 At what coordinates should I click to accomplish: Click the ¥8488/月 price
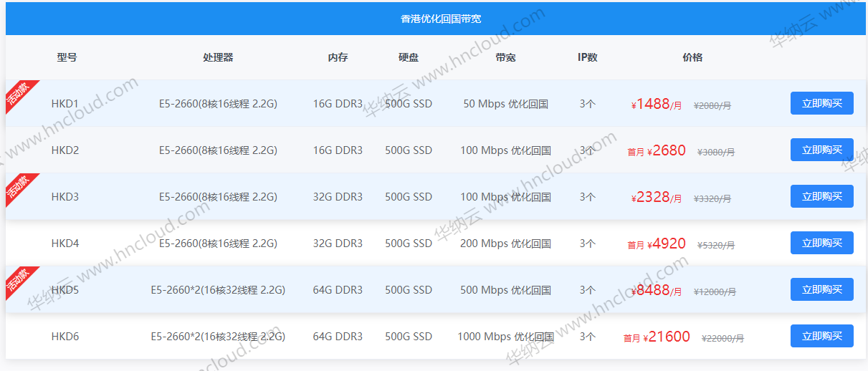[657, 290]
